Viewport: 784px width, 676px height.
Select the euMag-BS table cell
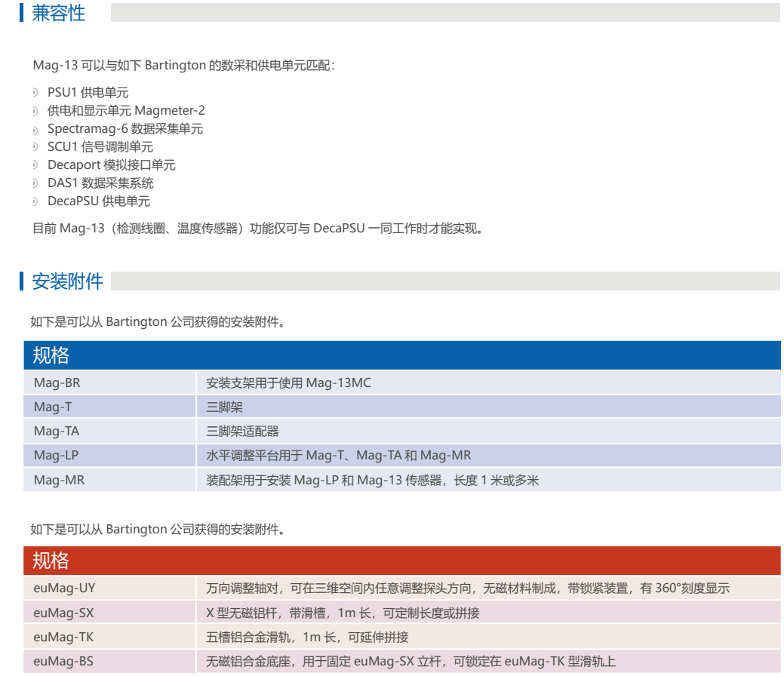(x=109, y=662)
